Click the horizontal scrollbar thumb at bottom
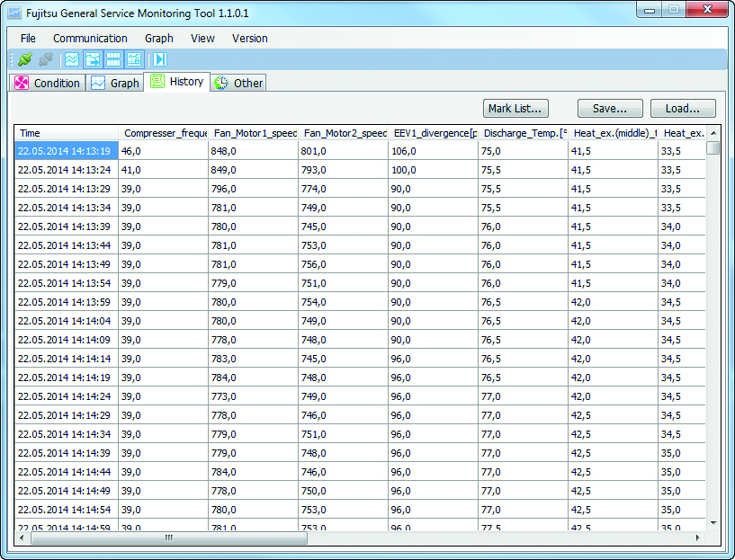Screen dimensions: 735x560 point(167,538)
